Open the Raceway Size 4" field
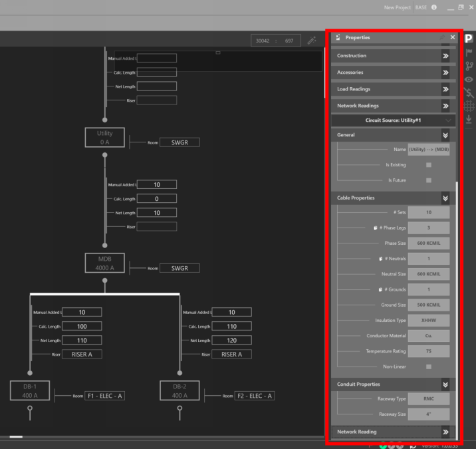The image size is (476, 449). [x=429, y=414]
